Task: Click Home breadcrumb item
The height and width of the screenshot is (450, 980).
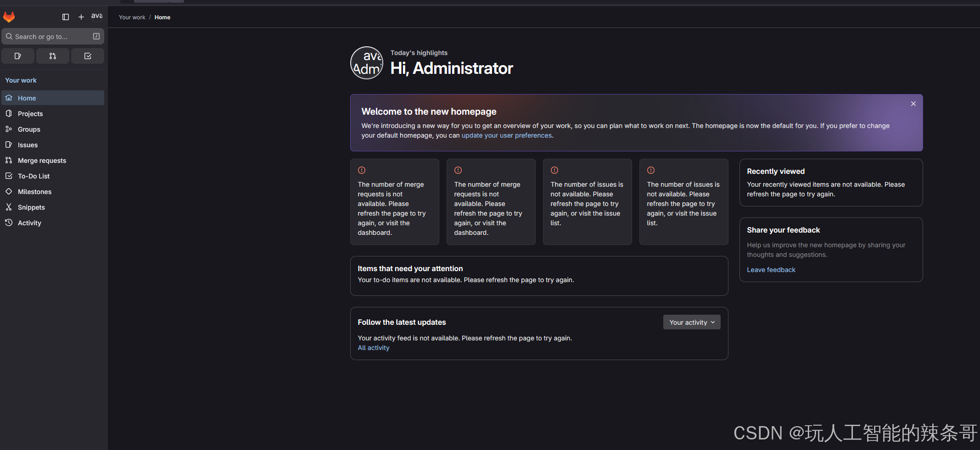Action: [x=162, y=17]
